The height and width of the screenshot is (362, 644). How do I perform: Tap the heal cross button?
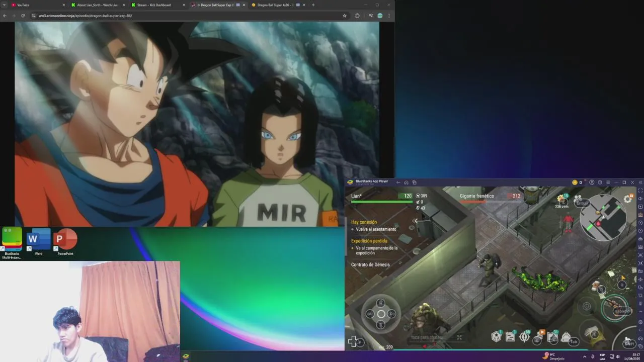point(353,342)
